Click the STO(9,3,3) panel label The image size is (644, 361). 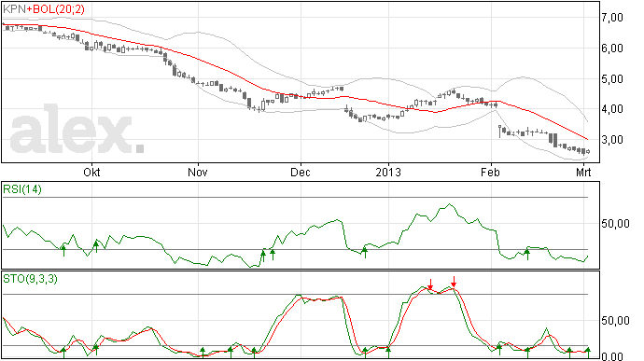coord(30,279)
